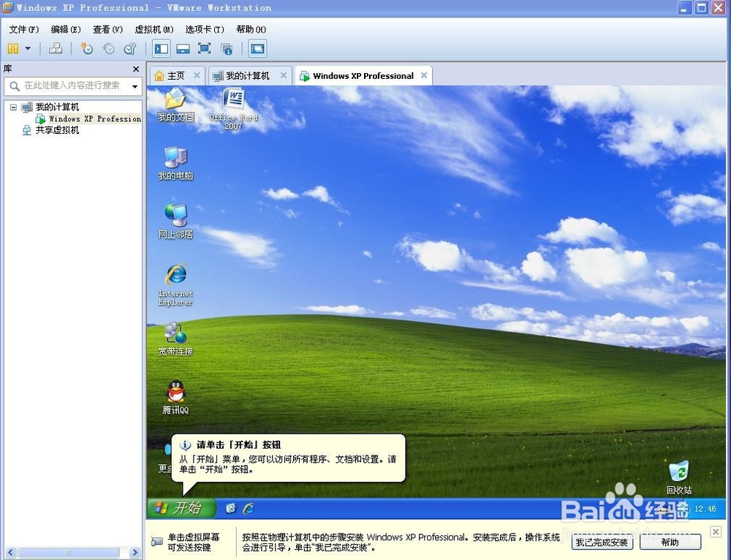Open 腾讯QQ on the guest desktop

click(x=175, y=393)
